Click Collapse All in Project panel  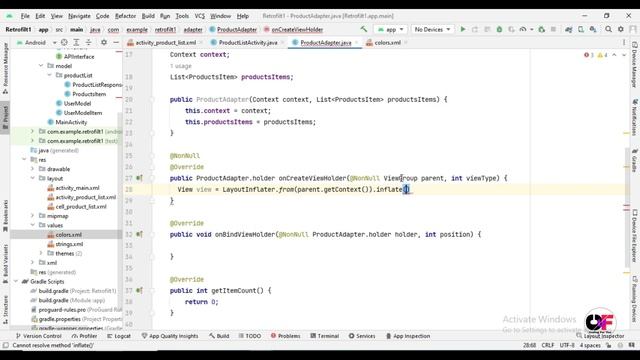click(x=89, y=42)
